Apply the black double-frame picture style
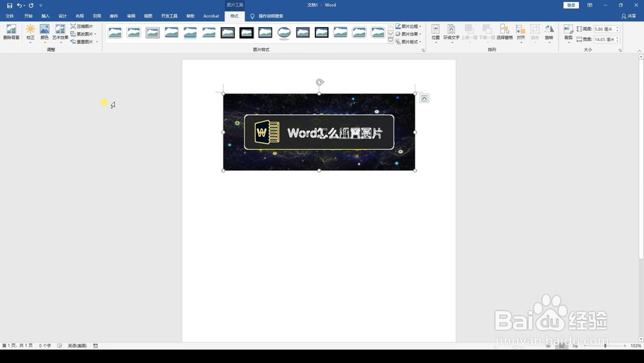Viewport: 644px width, 363px height. point(227,32)
